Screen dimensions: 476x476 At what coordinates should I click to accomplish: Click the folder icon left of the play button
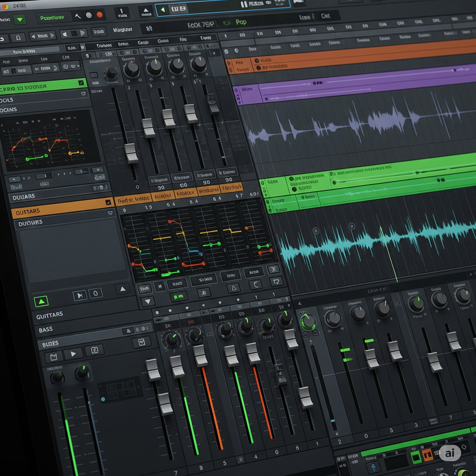(53, 357)
